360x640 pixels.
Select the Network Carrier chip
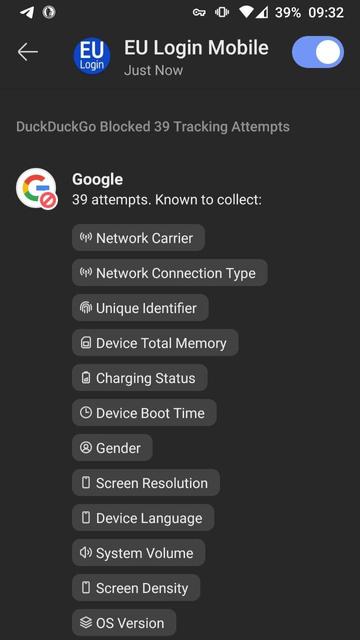pyautogui.click(x=138, y=238)
